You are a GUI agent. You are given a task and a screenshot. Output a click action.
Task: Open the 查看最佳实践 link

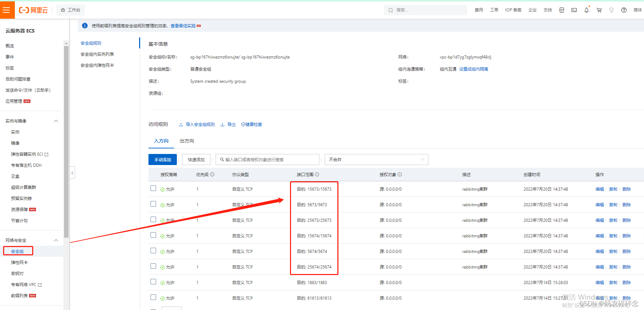click(183, 26)
